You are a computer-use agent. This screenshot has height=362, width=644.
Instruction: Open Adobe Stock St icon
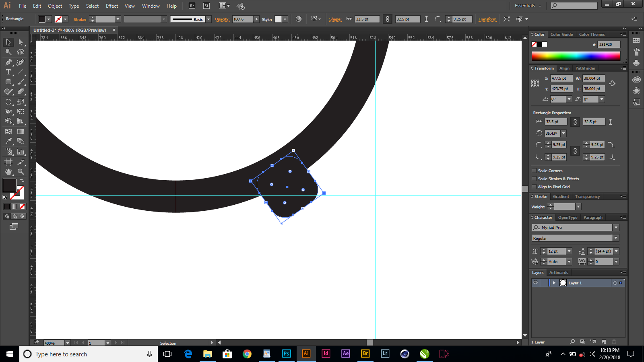(x=206, y=6)
